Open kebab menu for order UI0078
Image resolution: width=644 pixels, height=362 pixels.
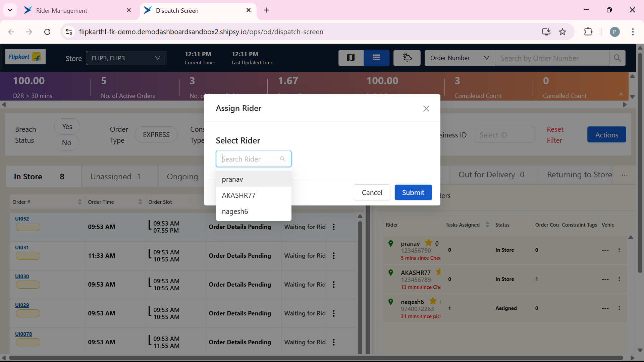334,342
